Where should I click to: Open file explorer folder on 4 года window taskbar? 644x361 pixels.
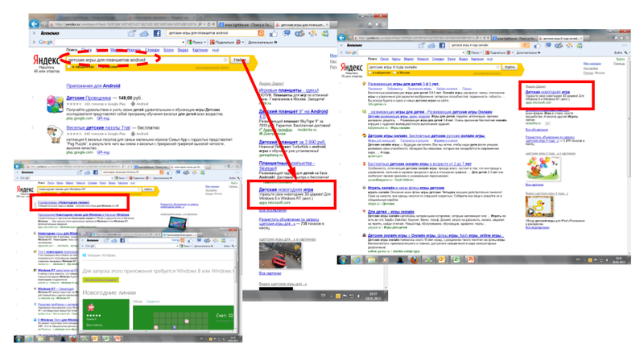[371, 259]
